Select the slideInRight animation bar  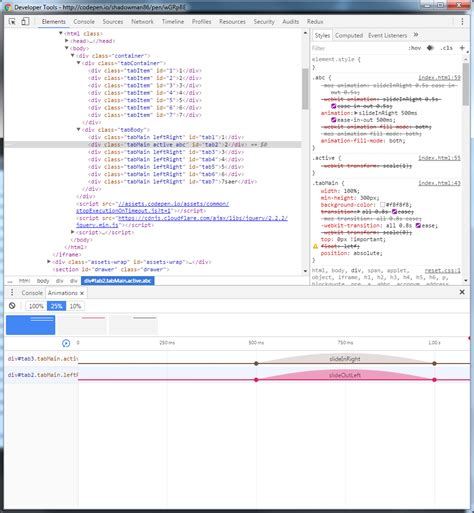(345, 359)
